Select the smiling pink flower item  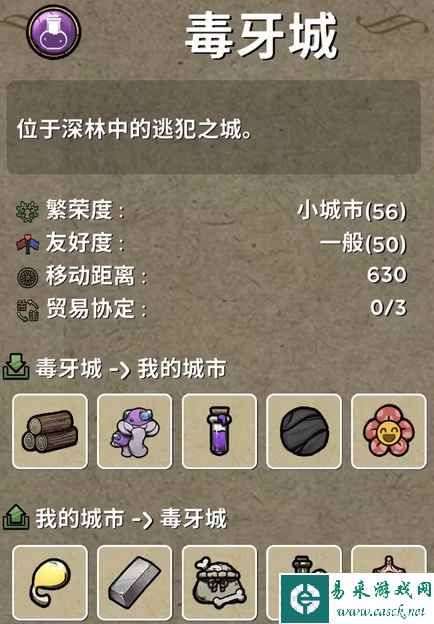click(x=389, y=431)
